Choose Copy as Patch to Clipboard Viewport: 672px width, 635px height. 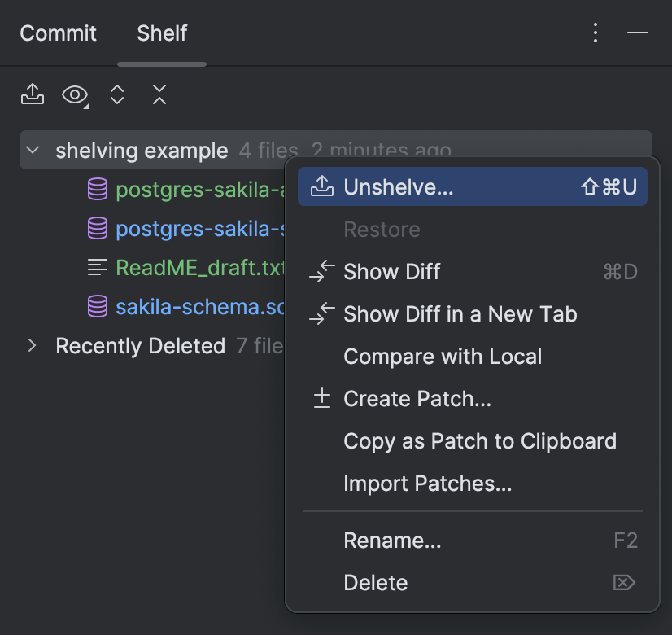click(473, 441)
